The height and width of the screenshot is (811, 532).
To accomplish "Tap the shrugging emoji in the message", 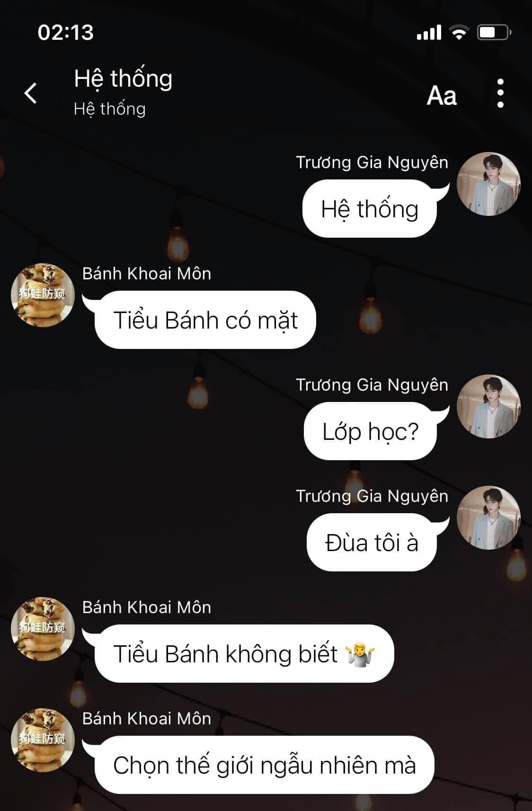I will pos(360,654).
